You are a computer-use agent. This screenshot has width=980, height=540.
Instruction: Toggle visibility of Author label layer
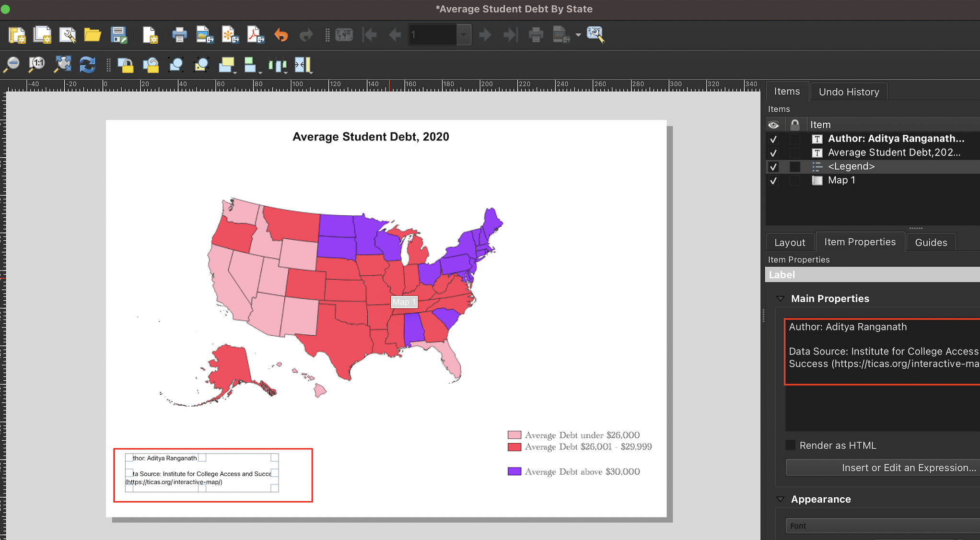tap(773, 138)
